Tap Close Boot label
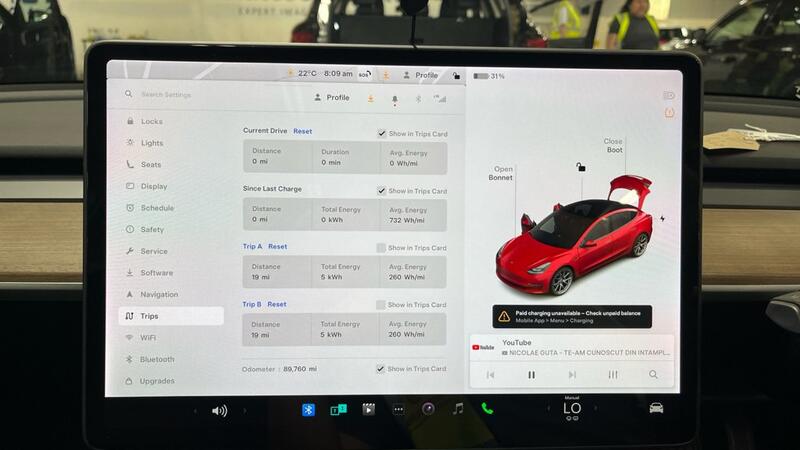Screen dimensions: 800x450 pos(613,145)
